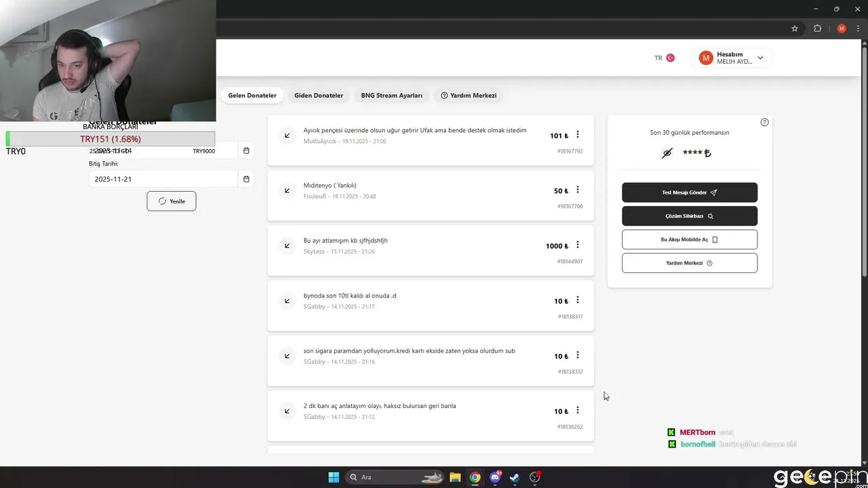Image resolution: width=868 pixels, height=488 pixels.
Task: Click incoming arrow icon on '2 dk banı aç' donation
Action: click(x=288, y=411)
